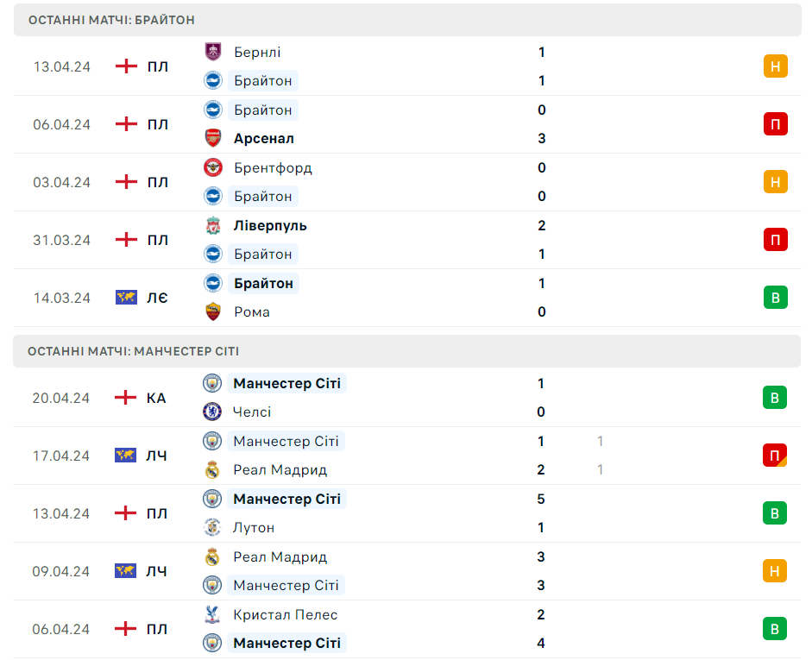Click the Chelsea club crest icon
This screenshot has height=660, width=812.
point(212,412)
